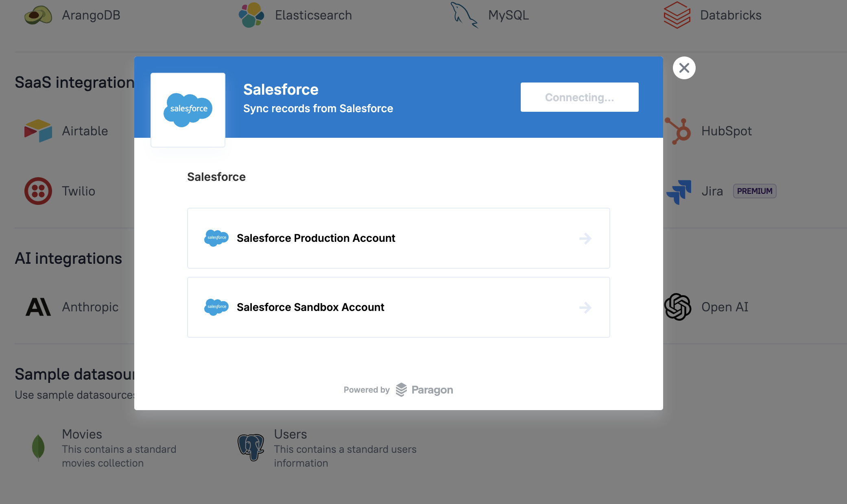Select the ArangoDB avocado icon

coord(38,15)
